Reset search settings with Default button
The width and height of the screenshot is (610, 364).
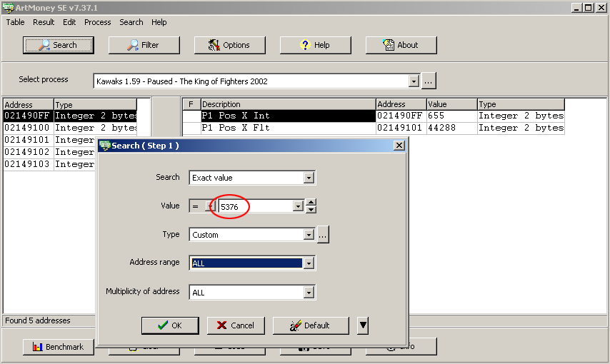pos(311,325)
